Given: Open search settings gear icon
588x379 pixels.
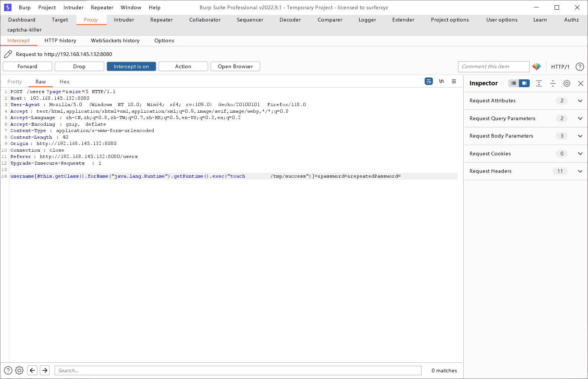Looking at the screenshot, I should [x=19, y=370].
